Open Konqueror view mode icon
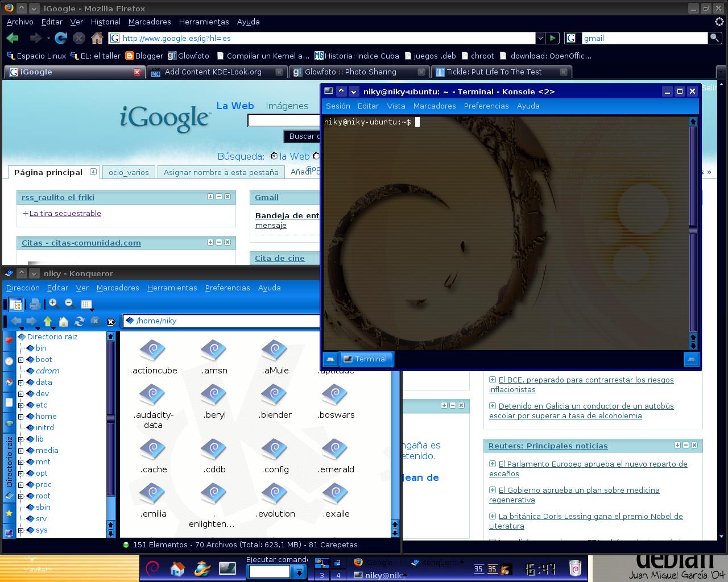728x582 pixels. [87, 304]
